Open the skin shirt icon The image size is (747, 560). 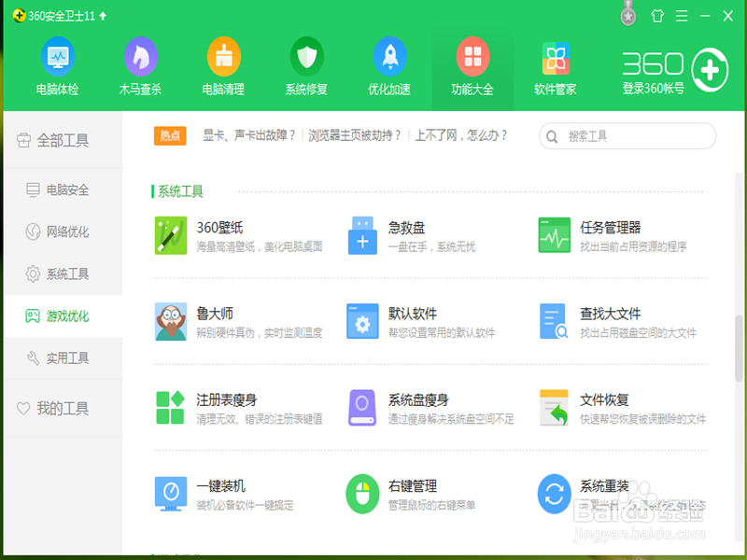(657, 16)
